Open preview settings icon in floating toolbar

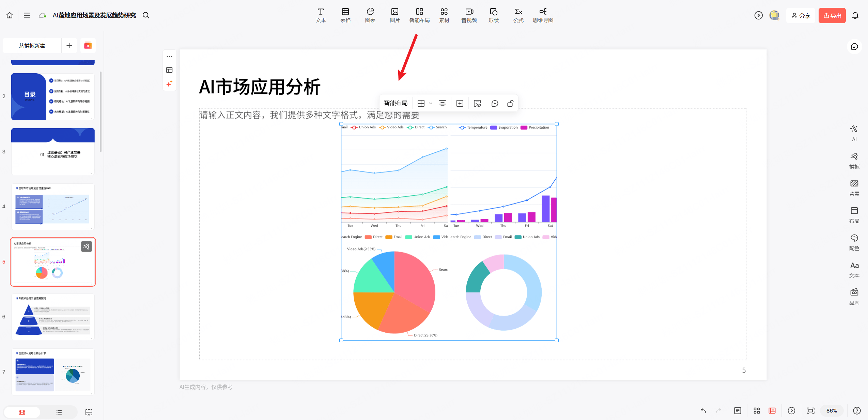pyautogui.click(x=478, y=103)
